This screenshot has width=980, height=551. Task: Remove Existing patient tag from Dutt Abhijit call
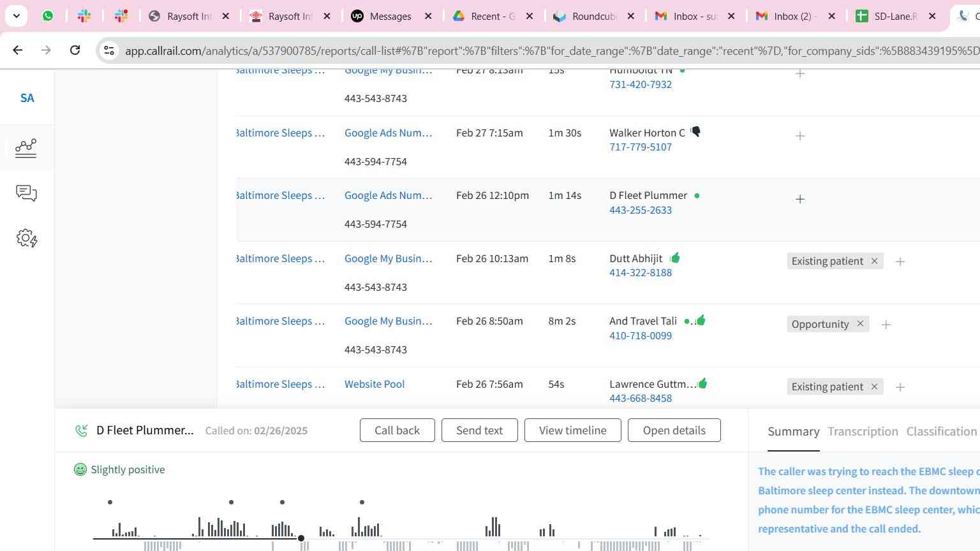(x=874, y=261)
